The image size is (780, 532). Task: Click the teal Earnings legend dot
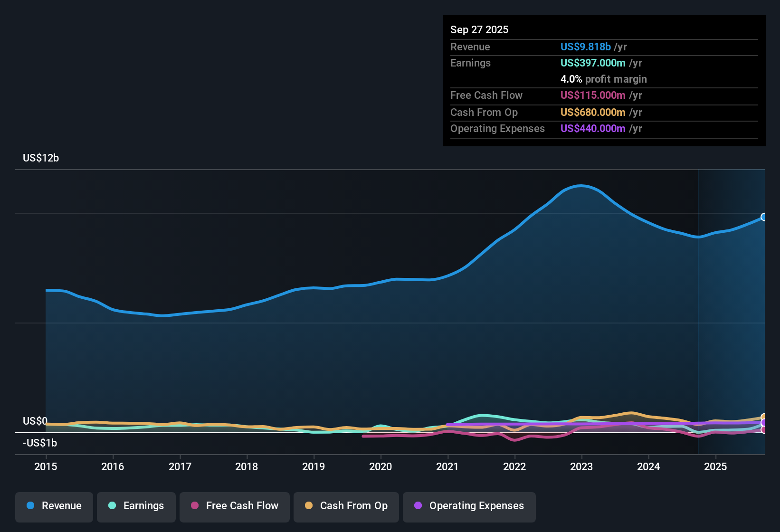(113, 506)
